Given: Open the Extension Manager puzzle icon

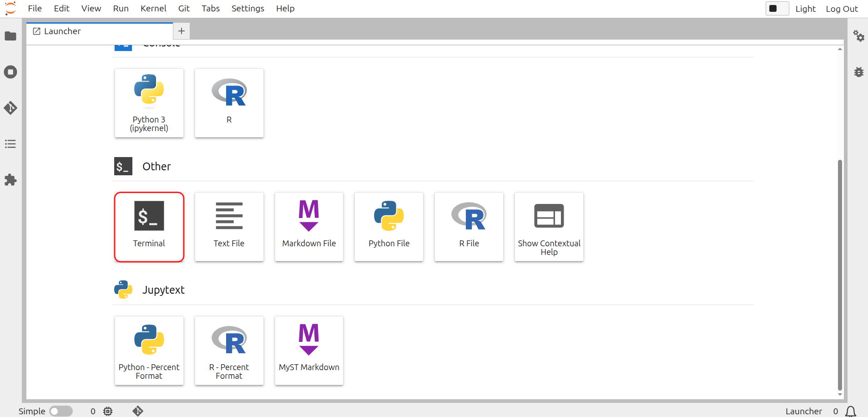Looking at the screenshot, I should [10, 180].
